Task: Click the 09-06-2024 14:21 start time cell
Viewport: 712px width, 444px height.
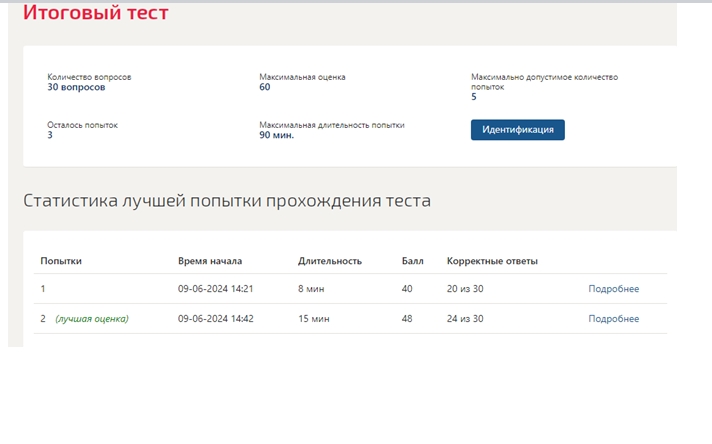Action: (216, 289)
